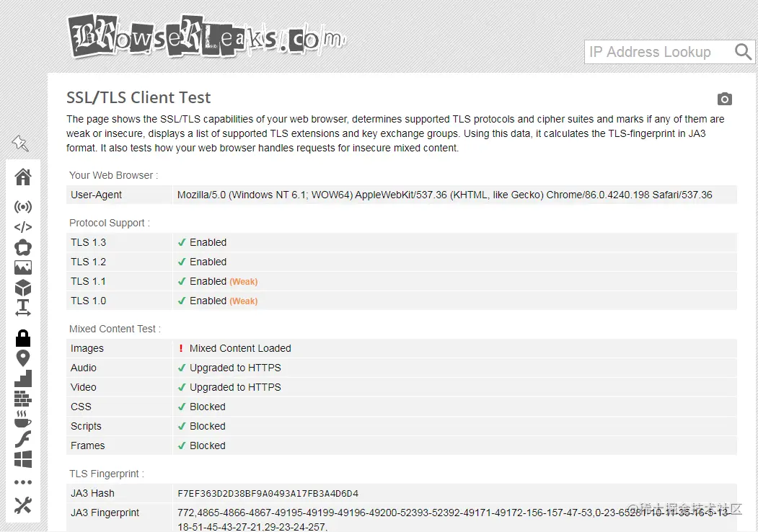
Task: Click the JA3 fingerprint number string
Action: pos(454,520)
